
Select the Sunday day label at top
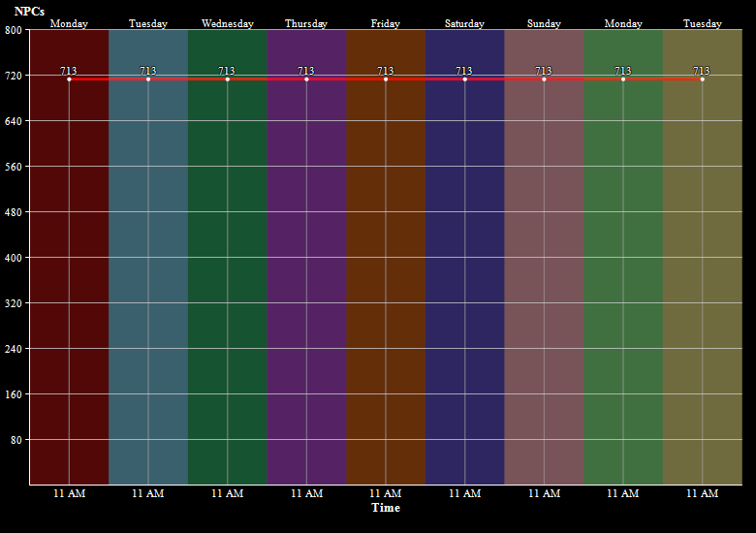[x=544, y=23]
